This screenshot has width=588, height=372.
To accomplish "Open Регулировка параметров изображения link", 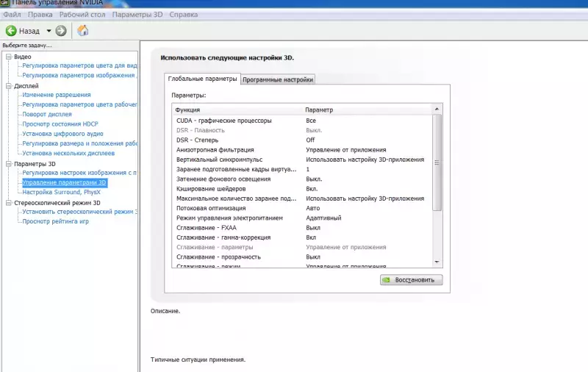I will pyautogui.click(x=79, y=76).
